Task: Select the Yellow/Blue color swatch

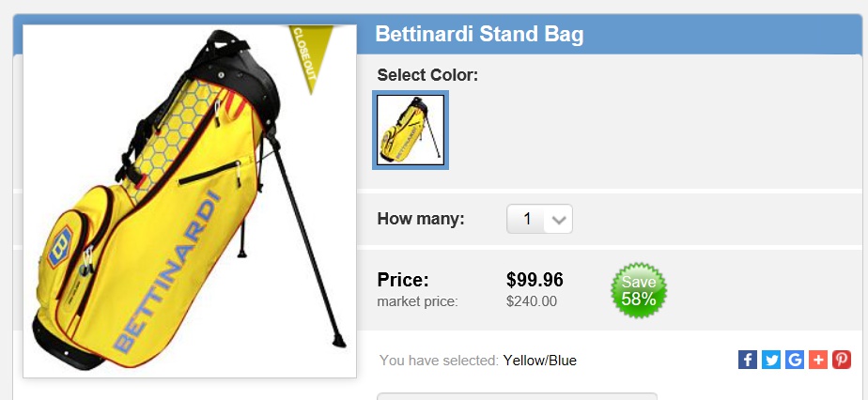Action: [411, 130]
